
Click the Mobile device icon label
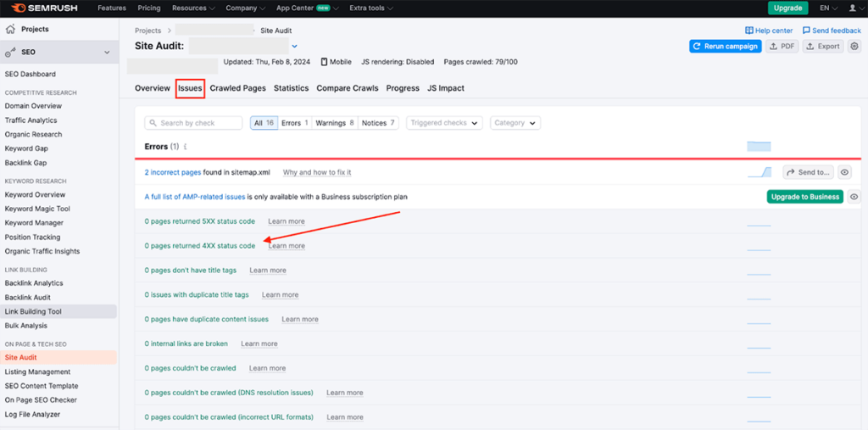click(336, 62)
